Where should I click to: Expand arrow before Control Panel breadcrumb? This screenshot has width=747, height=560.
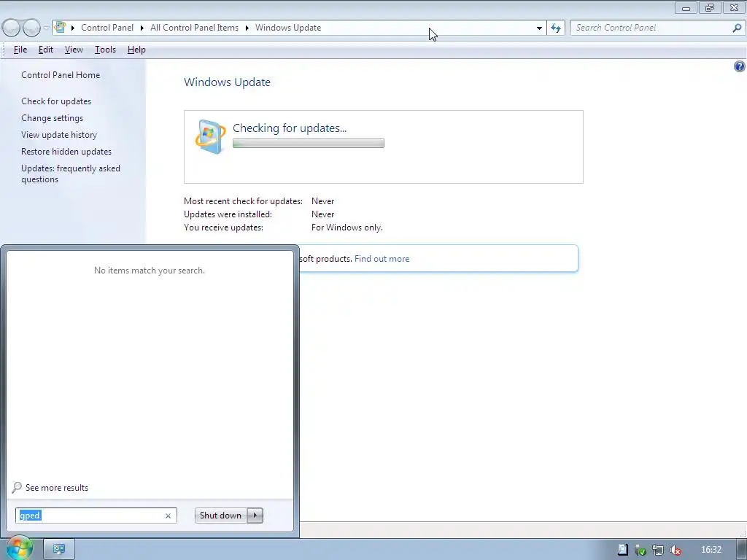point(73,28)
